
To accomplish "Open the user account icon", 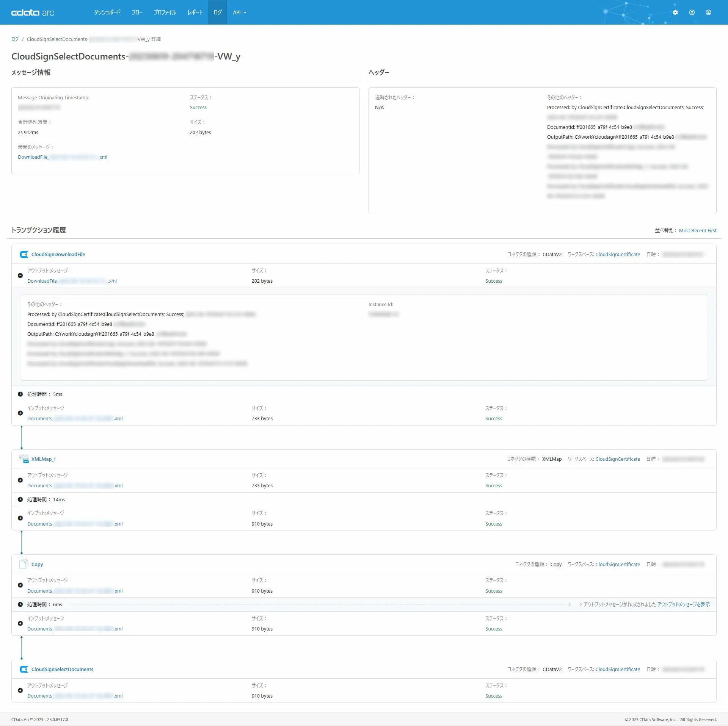I will point(708,13).
